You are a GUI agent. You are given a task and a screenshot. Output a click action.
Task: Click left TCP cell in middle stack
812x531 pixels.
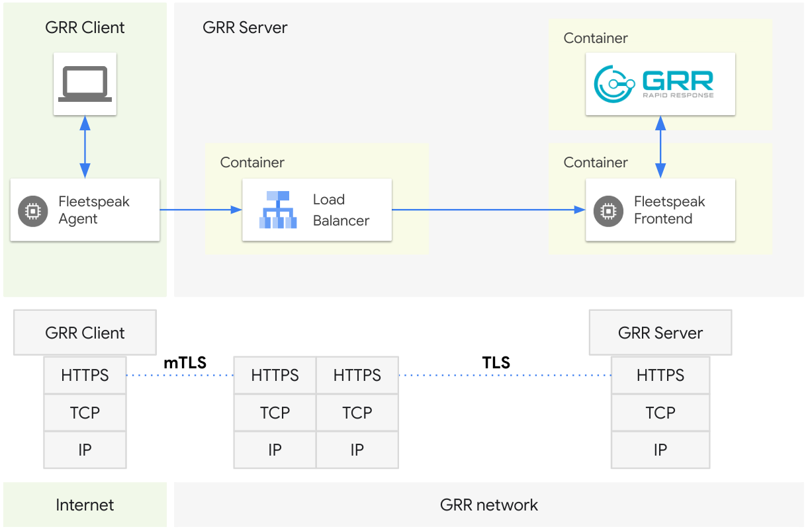click(x=275, y=413)
